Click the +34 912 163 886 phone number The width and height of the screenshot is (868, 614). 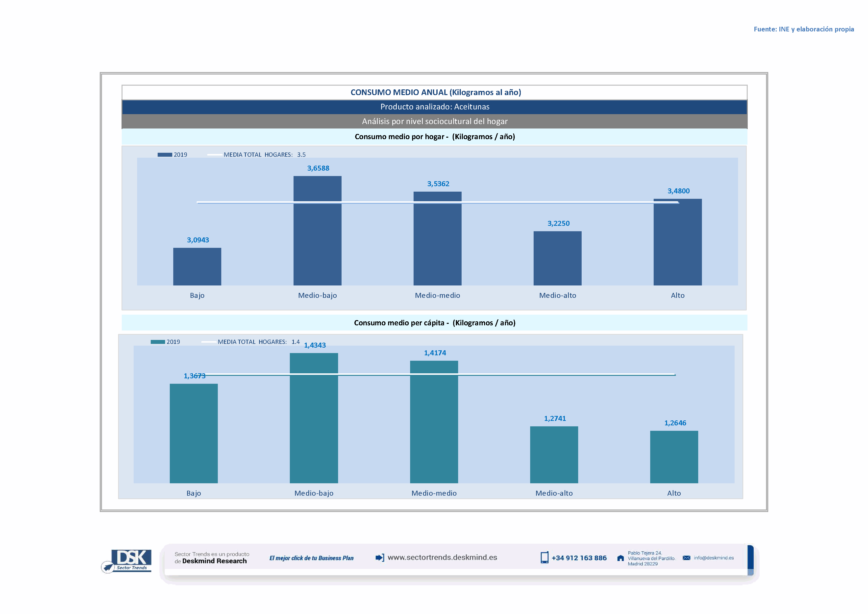tap(579, 558)
